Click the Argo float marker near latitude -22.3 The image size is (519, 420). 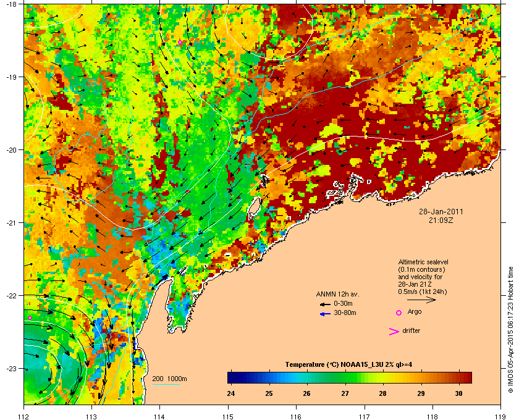coord(30,317)
